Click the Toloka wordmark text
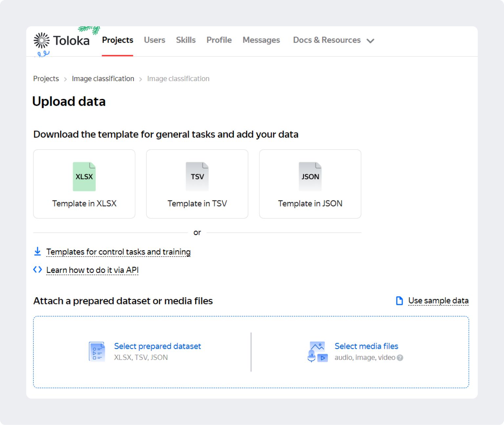 tap(71, 41)
